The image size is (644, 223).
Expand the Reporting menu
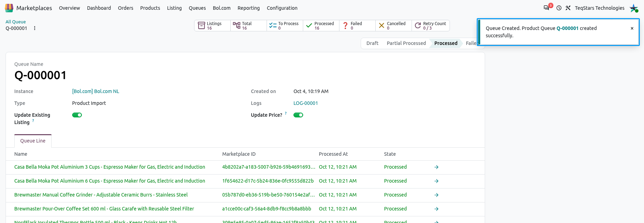248,8
